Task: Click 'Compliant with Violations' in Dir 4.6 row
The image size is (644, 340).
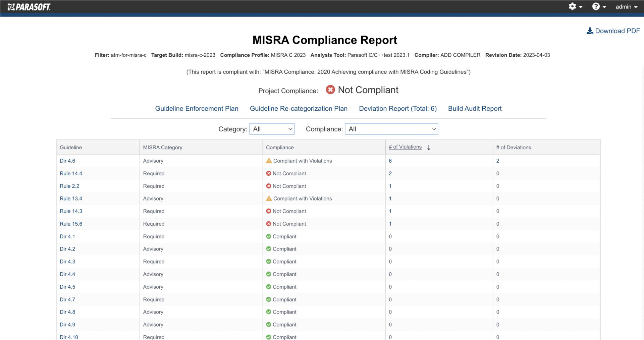Action: click(x=303, y=161)
